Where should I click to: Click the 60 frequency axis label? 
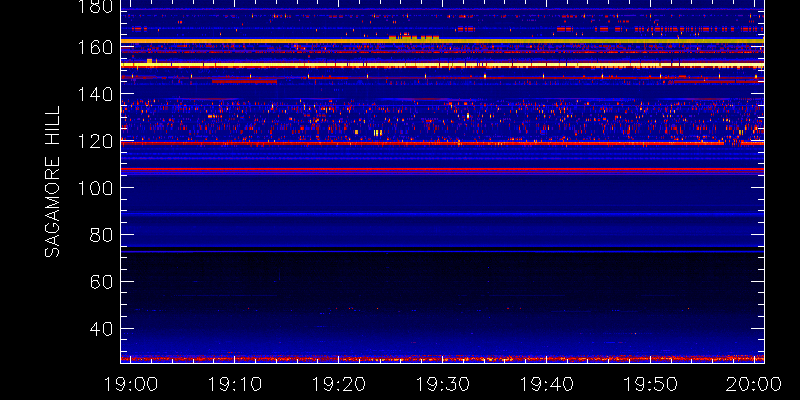click(x=101, y=282)
